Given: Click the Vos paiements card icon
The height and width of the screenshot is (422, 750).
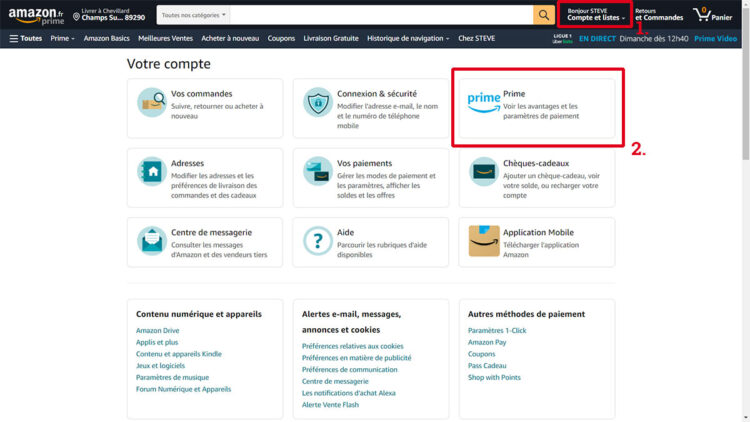Looking at the screenshot, I should [318, 171].
